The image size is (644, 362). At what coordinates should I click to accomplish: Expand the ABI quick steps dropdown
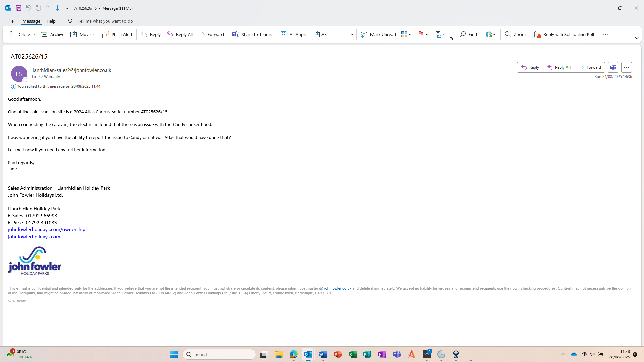352,34
